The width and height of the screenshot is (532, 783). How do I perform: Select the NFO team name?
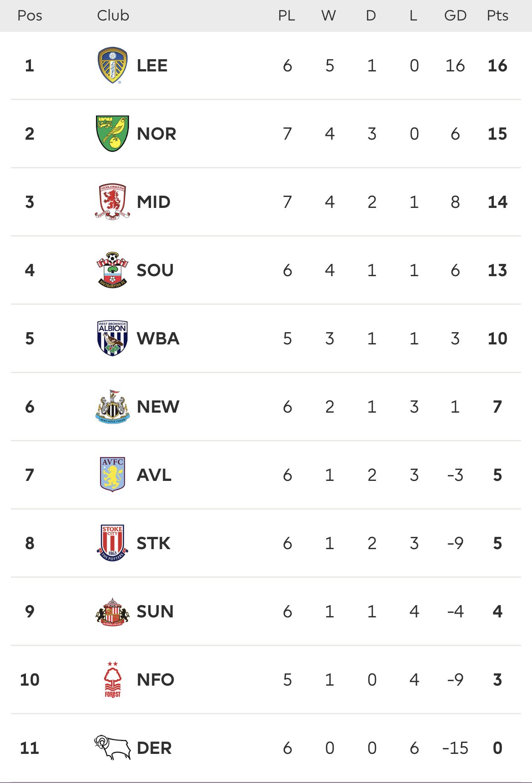(x=156, y=680)
